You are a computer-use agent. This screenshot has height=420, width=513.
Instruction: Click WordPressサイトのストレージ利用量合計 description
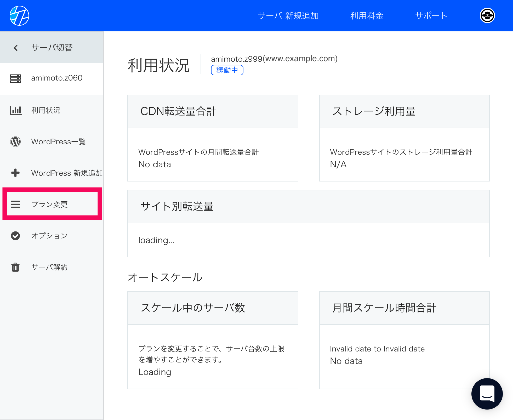point(401,152)
